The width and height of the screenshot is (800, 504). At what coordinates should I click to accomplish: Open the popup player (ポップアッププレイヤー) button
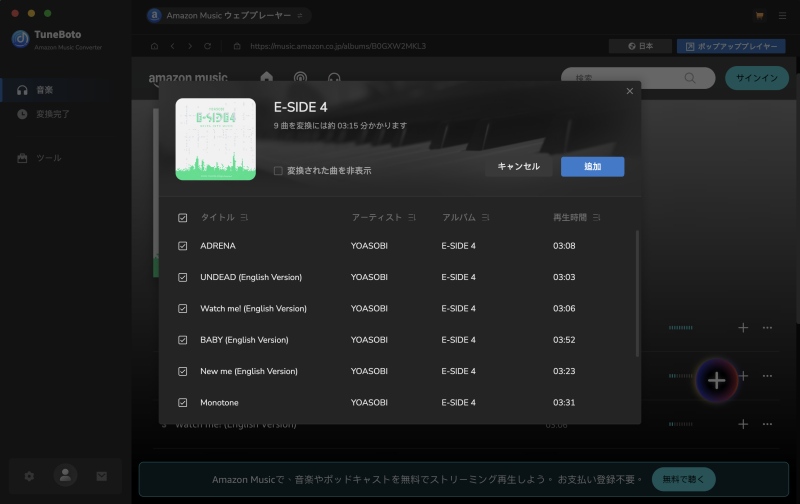(x=731, y=46)
